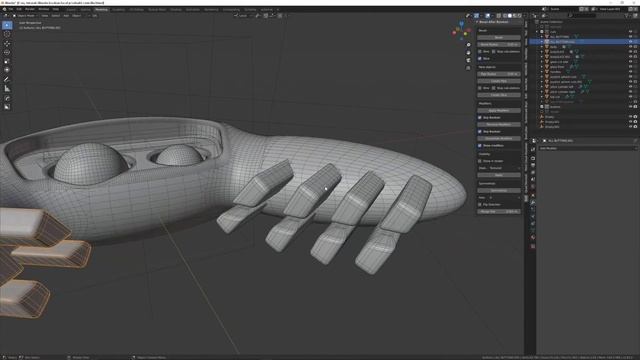
Task: Toggle Skip Boolean below Remove Modifiers
Action: (480, 131)
